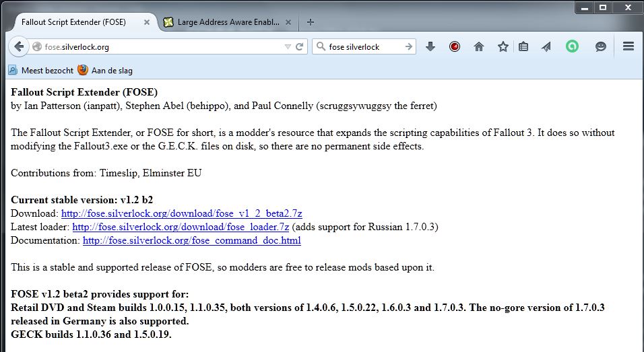
Task: Bookmark this page with the star
Action: (503, 46)
